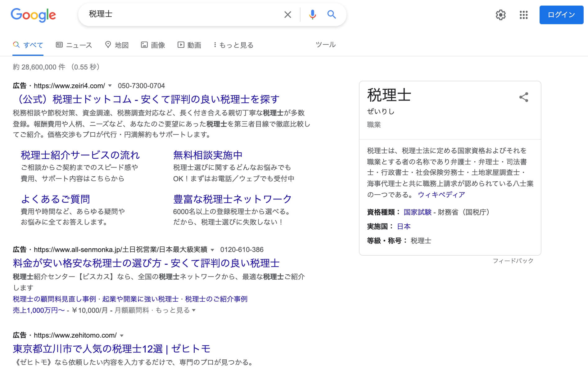Open よくあるご質問 sitelink
The height and width of the screenshot is (373, 588).
click(56, 199)
